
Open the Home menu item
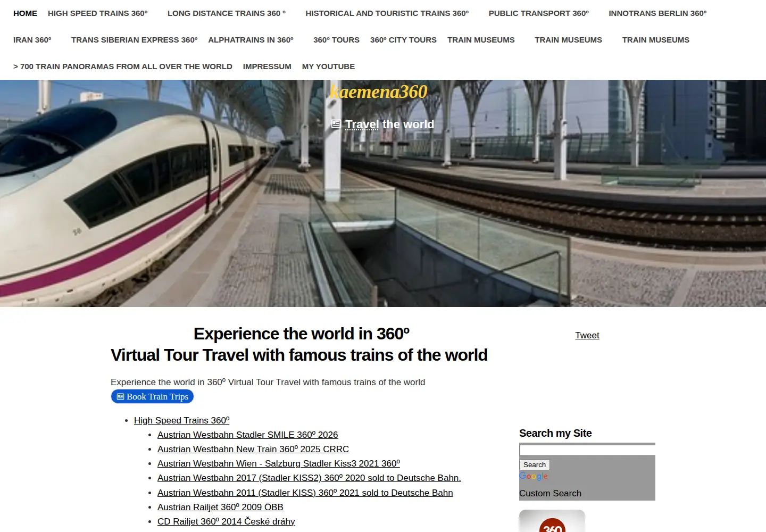(x=25, y=13)
